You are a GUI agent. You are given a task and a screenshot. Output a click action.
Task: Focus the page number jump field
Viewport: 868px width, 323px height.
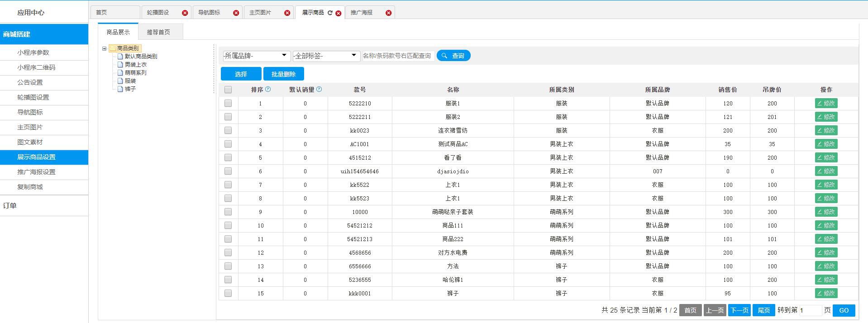[810, 310]
